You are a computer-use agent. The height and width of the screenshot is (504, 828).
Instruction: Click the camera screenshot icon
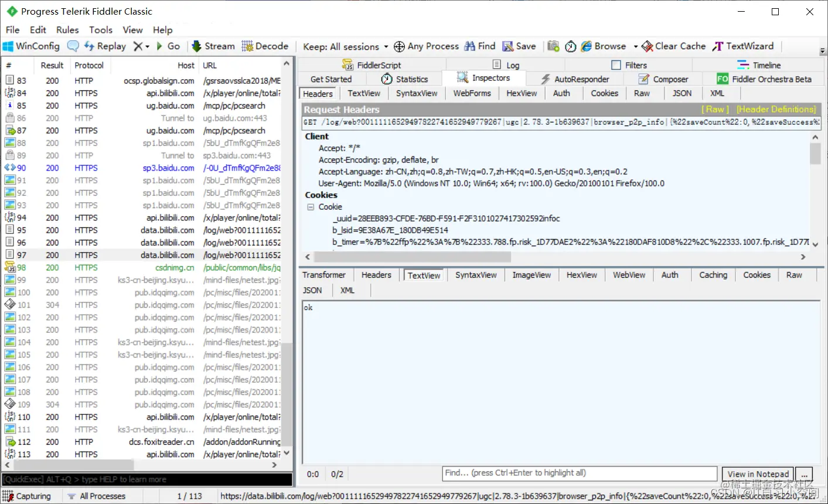coord(553,46)
